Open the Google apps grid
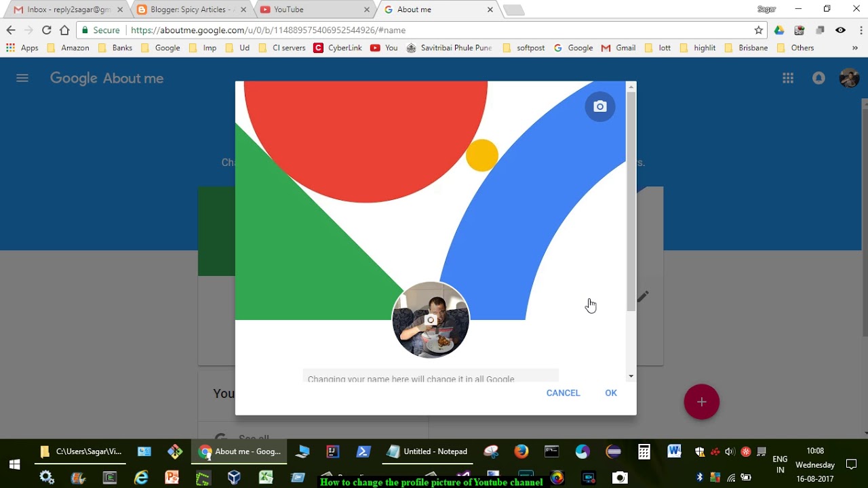The image size is (868, 488). (x=788, y=78)
